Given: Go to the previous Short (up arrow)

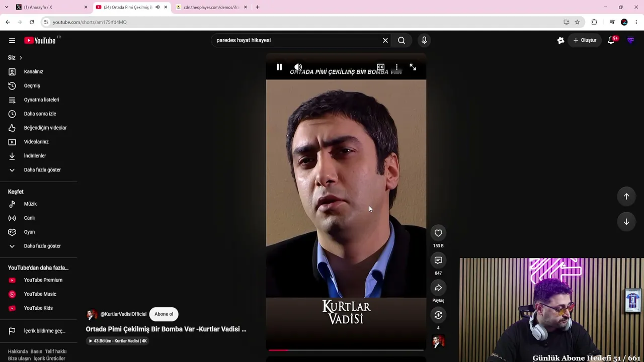Looking at the screenshot, I should pos(626,197).
